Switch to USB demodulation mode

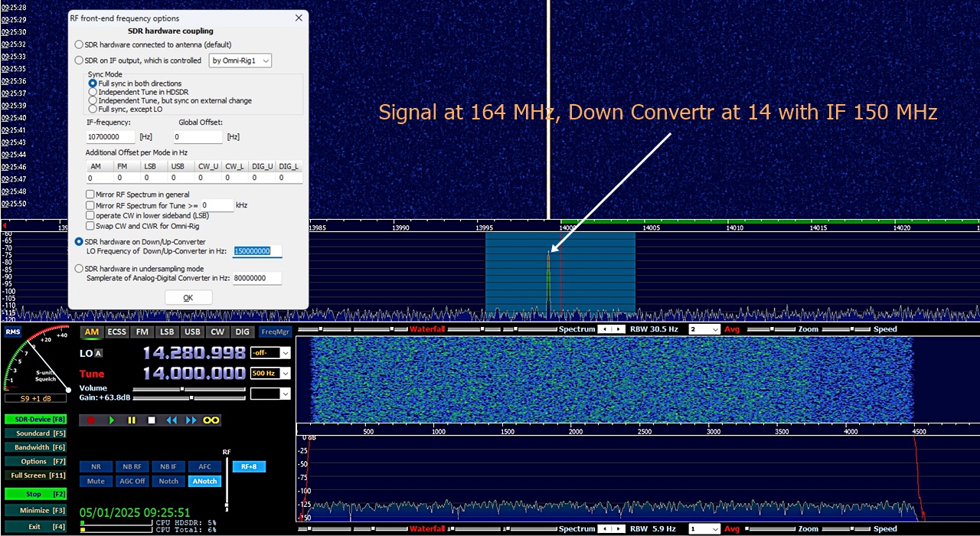click(192, 332)
